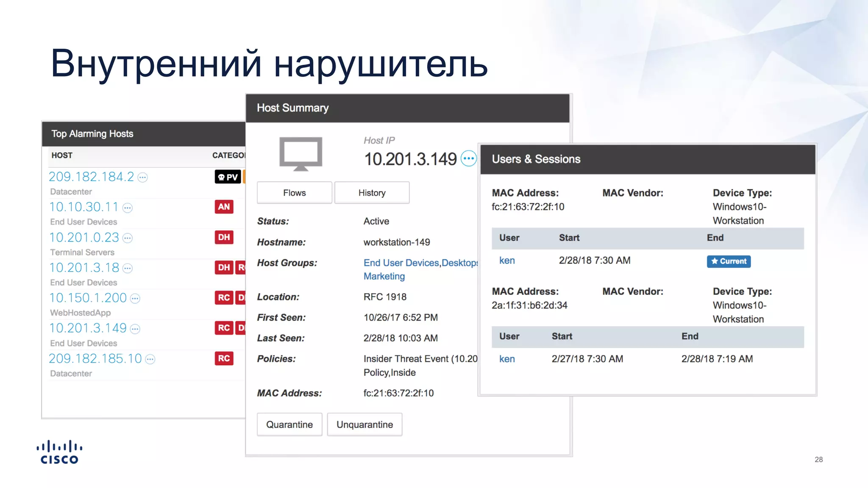This screenshot has height=488, width=868.
Task: Open user ken in current session row
Action: pyautogui.click(x=507, y=261)
